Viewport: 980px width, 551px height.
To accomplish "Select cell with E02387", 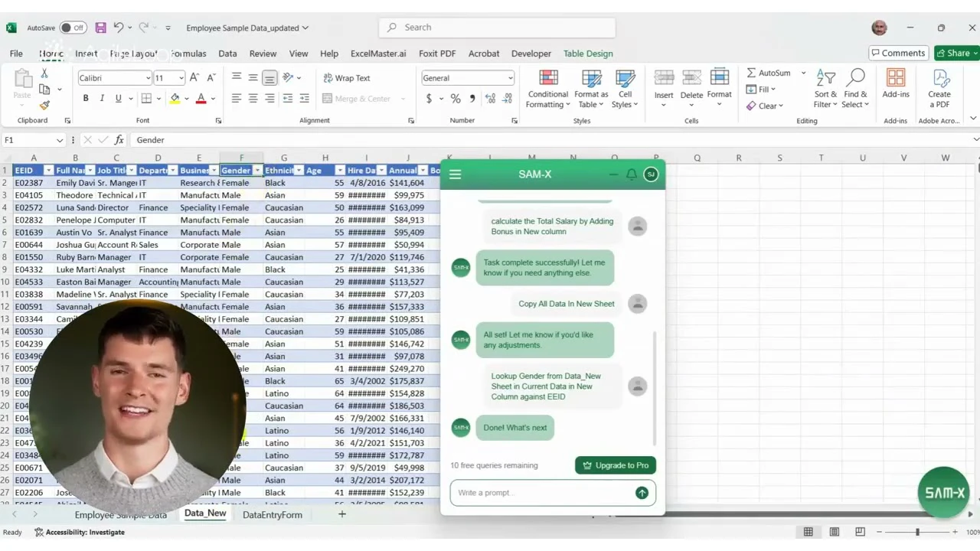I will (33, 183).
